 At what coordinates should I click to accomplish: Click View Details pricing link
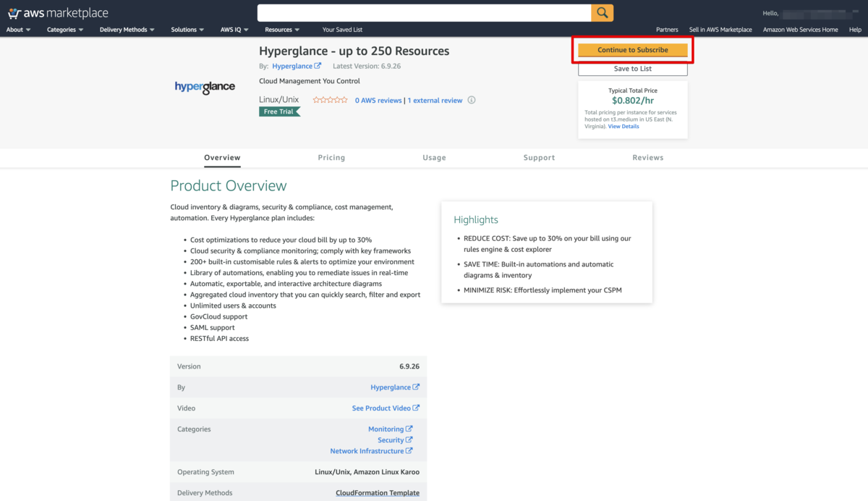point(624,127)
